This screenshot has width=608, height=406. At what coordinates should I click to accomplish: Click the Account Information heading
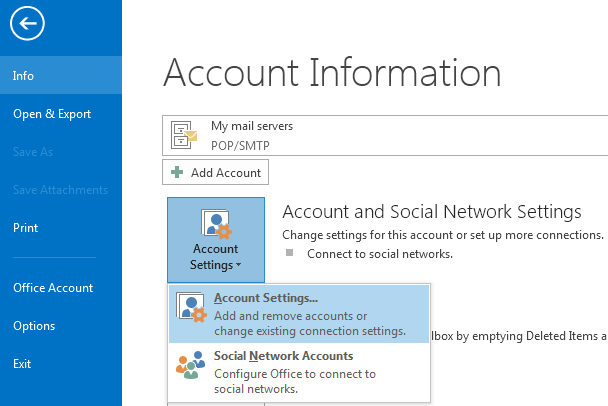(x=332, y=73)
